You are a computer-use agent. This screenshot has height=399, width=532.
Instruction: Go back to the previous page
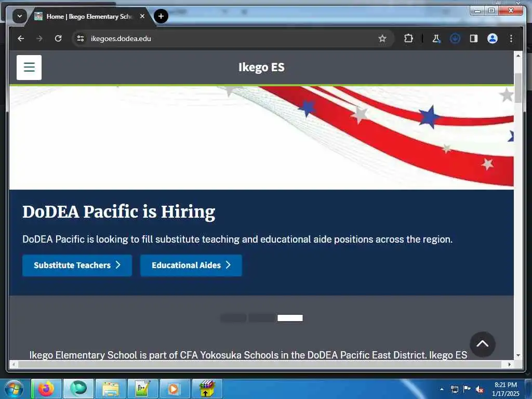21,38
